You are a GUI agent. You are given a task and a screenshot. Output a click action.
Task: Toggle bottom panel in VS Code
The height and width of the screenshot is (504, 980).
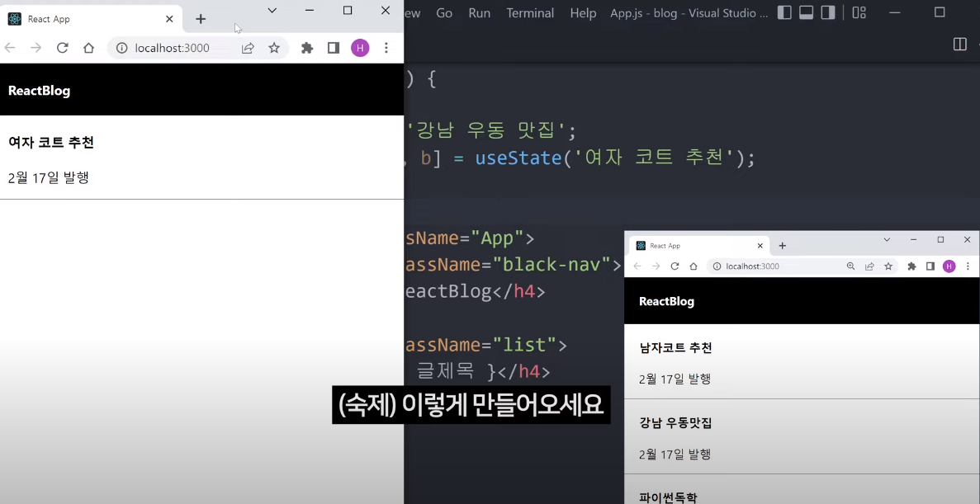click(807, 12)
